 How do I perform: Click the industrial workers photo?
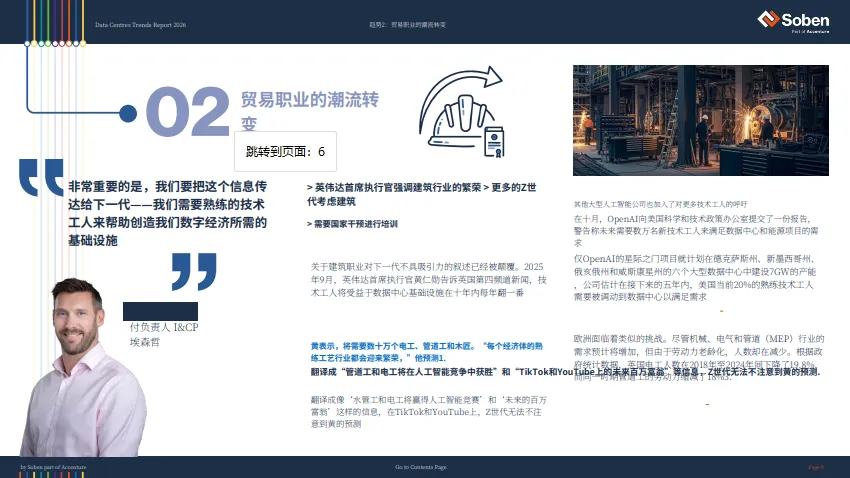(700, 120)
